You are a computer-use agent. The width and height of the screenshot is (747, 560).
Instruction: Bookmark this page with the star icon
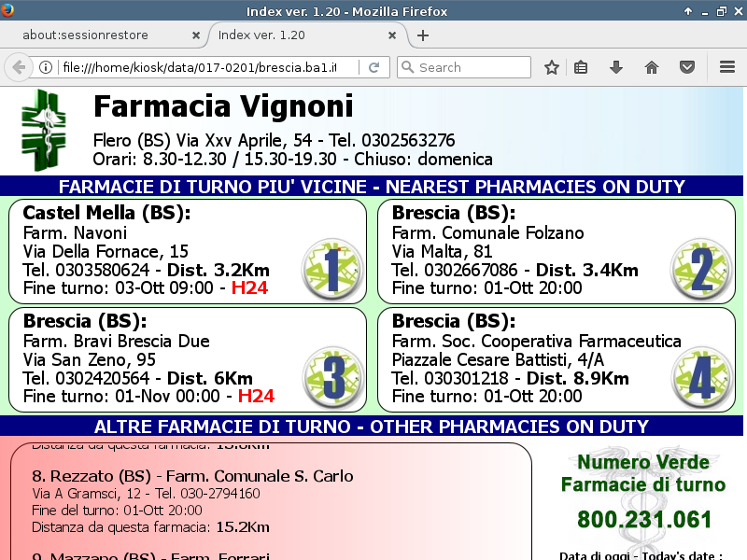pyautogui.click(x=552, y=67)
